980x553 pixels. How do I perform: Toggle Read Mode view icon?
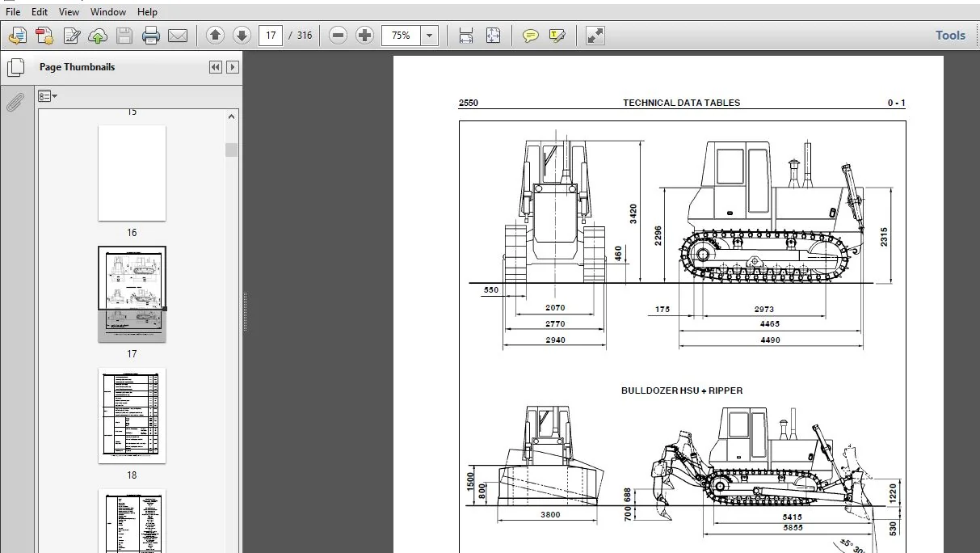pyautogui.click(x=595, y=36)
